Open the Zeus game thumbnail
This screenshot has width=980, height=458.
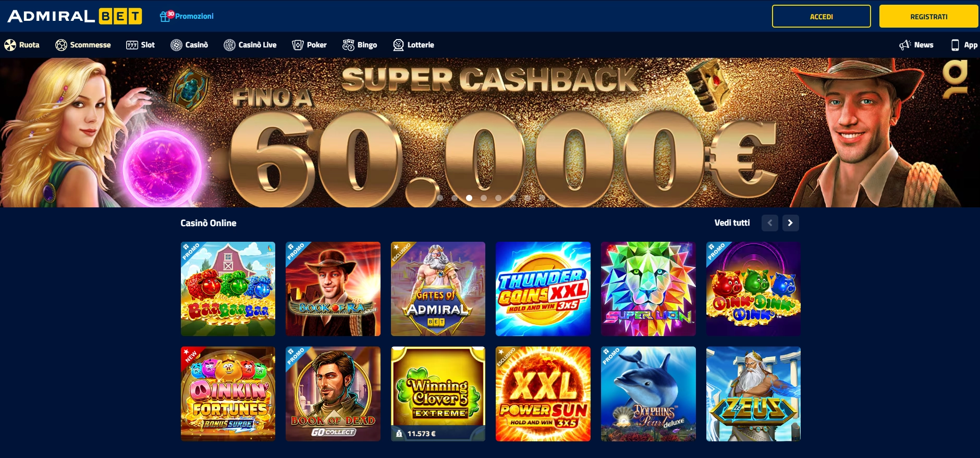coord(753,394)
